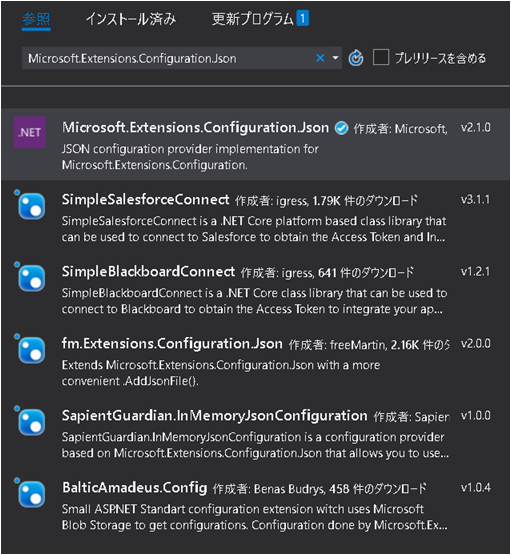Select the fm.Extensions.Configuration.Json package title
Image resolution: width=511 pixels, height=555 pixels.
[172, 344]
